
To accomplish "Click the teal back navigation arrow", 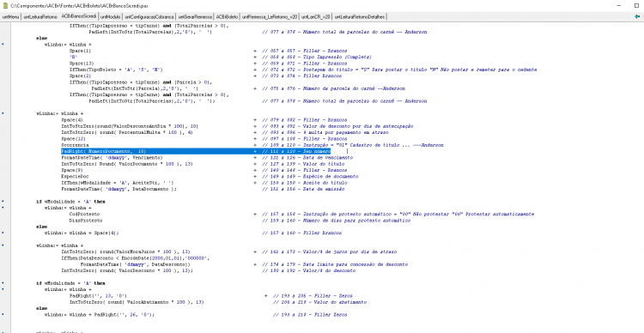I will tap(637, 17).
